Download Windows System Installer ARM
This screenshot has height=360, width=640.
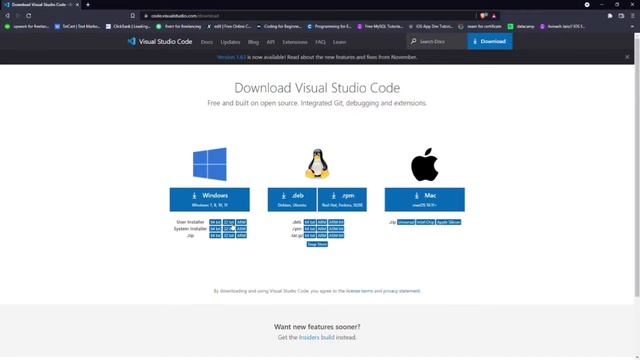pos(241,229)
